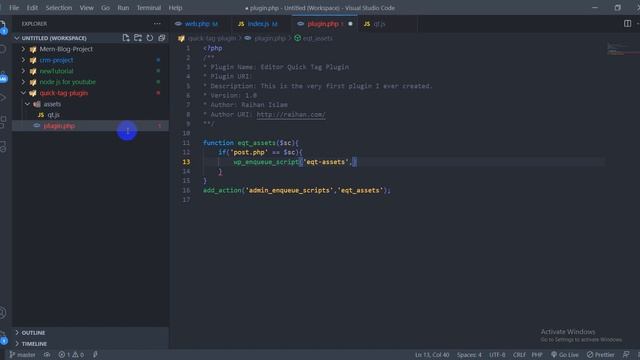Click the JS icon of qt.js file
The image size is (640, 360).
tap(41, 115)
